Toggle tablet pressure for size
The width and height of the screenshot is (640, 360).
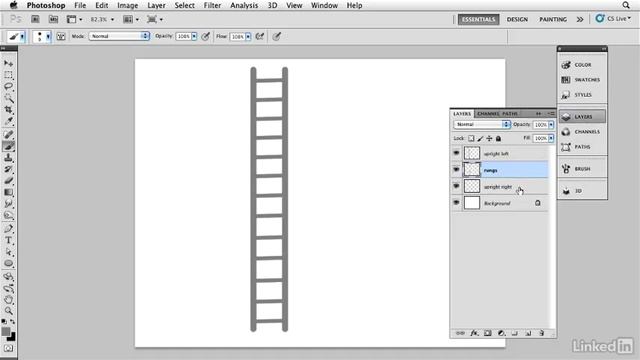(x=277, y=36)
